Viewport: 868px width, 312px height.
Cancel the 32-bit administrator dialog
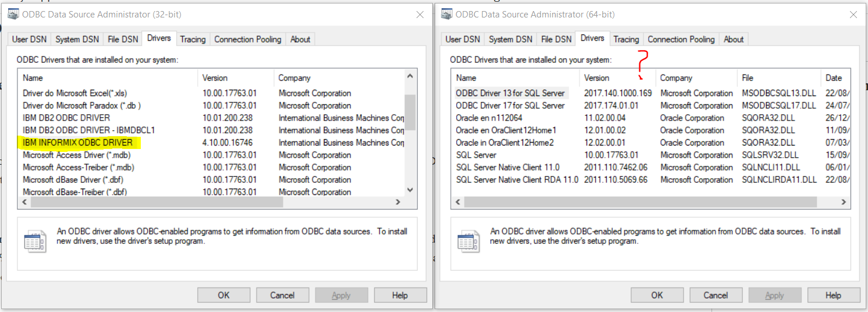coord(282,295)
